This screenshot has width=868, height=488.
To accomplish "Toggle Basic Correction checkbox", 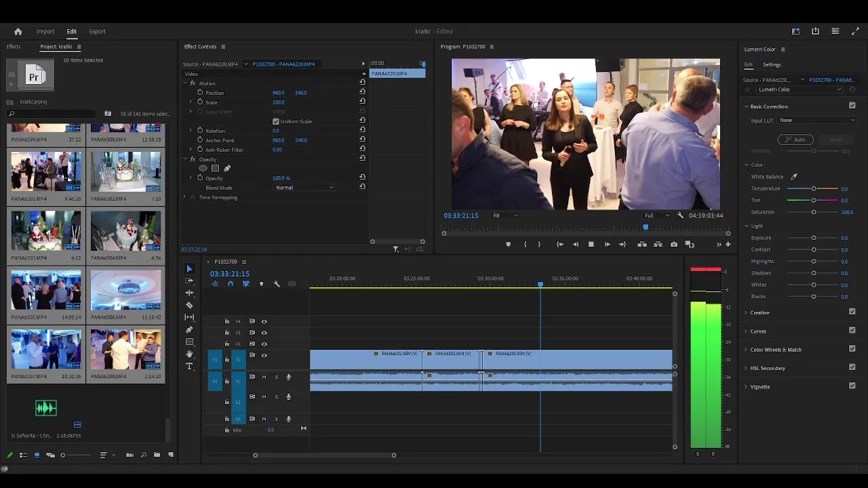I will [x=852, y=106].
